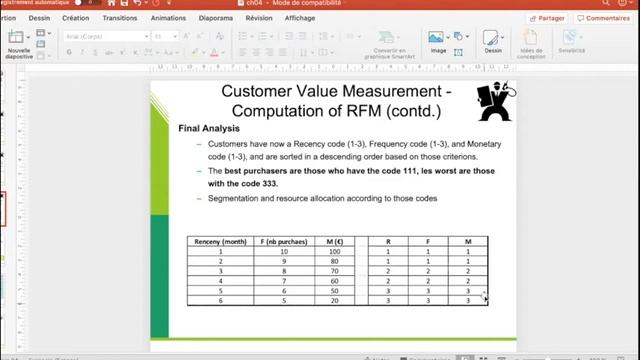Viewport: 640px width, 360px height.
Task: Open the Sensibilité button
Action: 571,42
